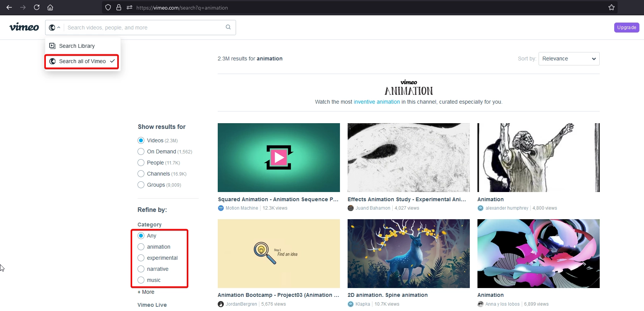Screen dimensions: 644x311
Task: Bookmark this page with the star icon
Action: [612, 7]
